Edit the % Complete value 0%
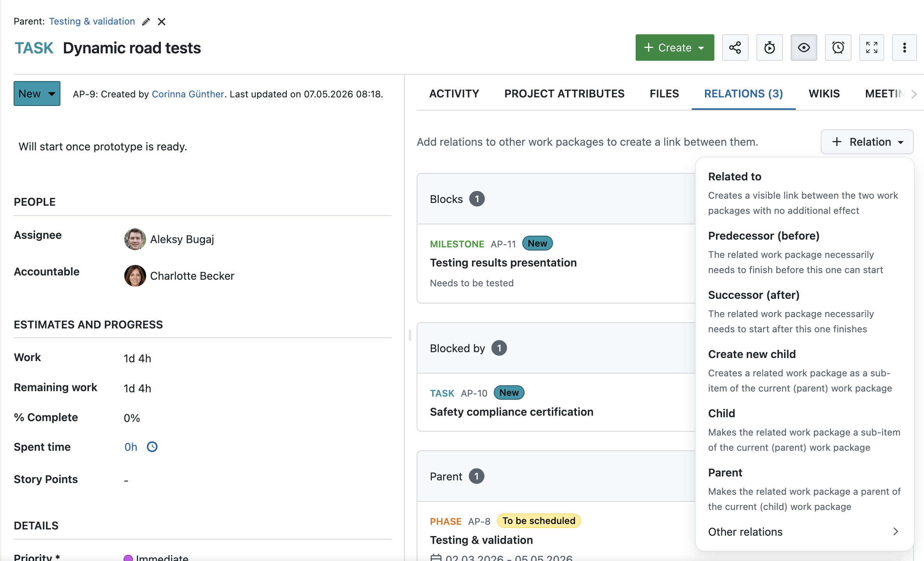 click(132, 418)
